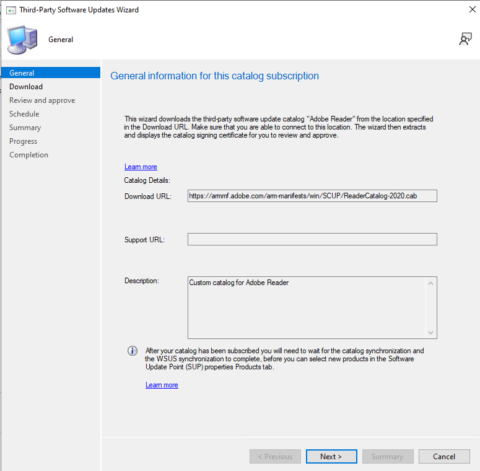Select the Review and approve step

(42, 100)
